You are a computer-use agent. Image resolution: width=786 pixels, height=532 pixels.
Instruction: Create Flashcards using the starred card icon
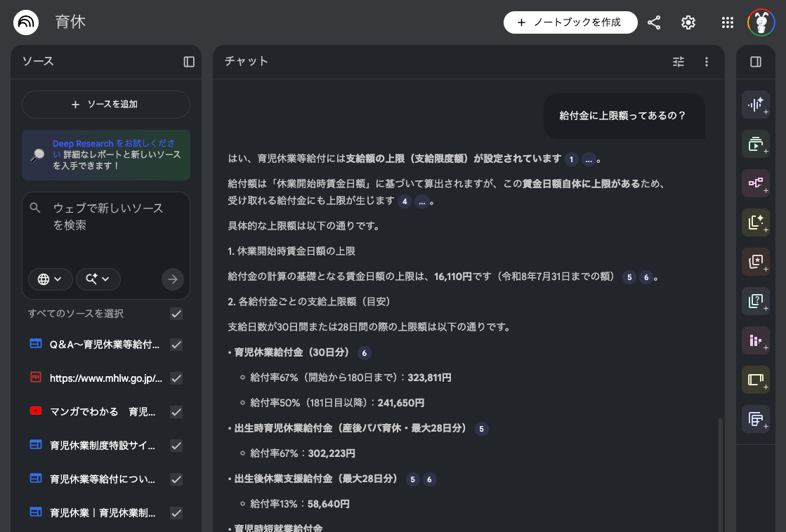756,262
